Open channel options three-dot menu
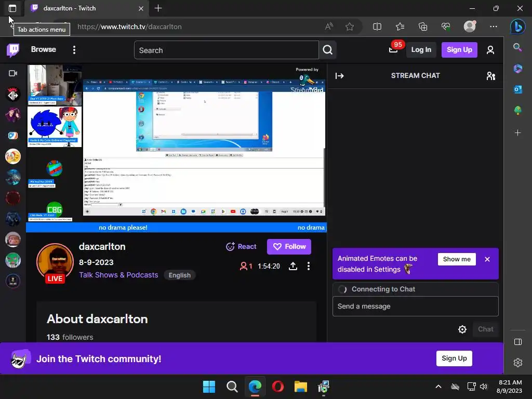The width and height of the screenshot is (532, 399). click(309, 267)
